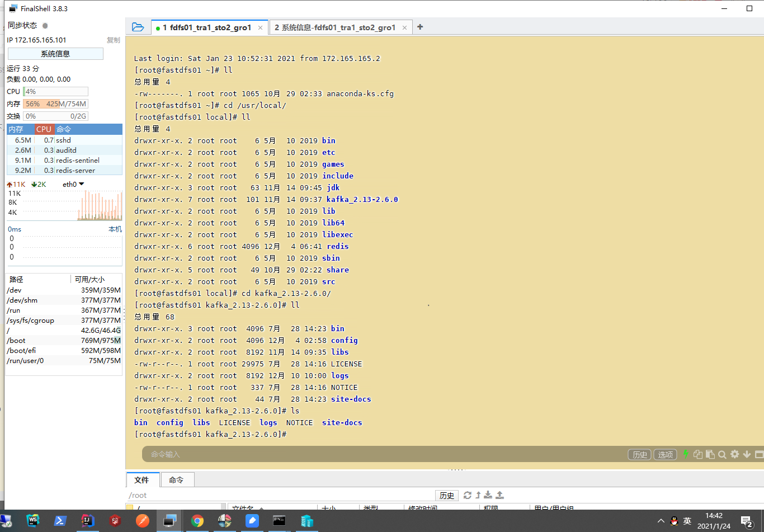Click the fullscreen rectangle icon in terminal bar
This screenshot has height=532, width=764.
[759, 454]
